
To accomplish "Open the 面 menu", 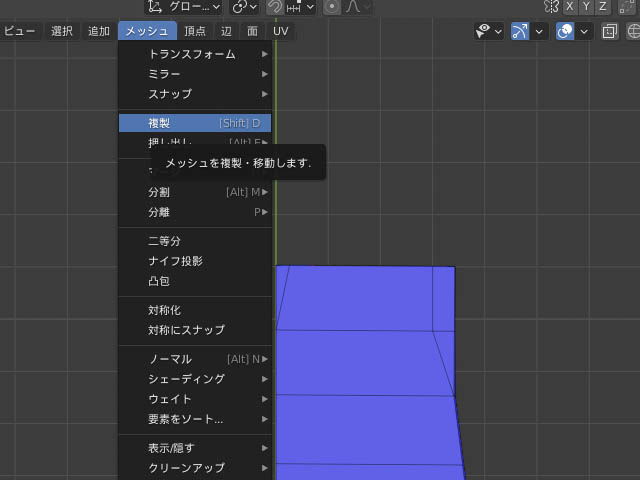I will (x=252, y=31).
